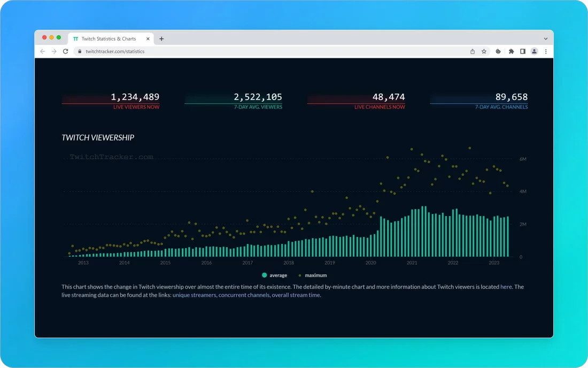Click the 2018 label on chart axis
This screenshot has width=588, height=368.
pos(289,263)
